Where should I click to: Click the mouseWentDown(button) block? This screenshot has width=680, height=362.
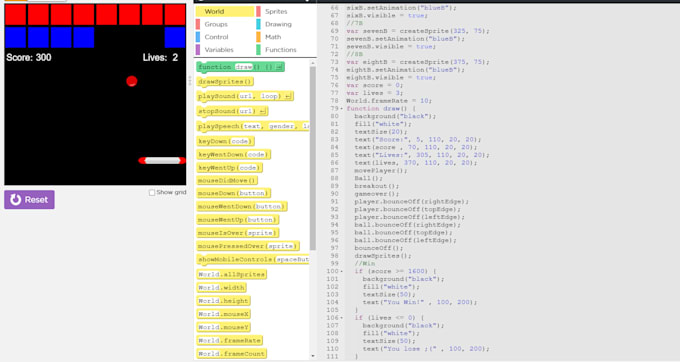242,206
